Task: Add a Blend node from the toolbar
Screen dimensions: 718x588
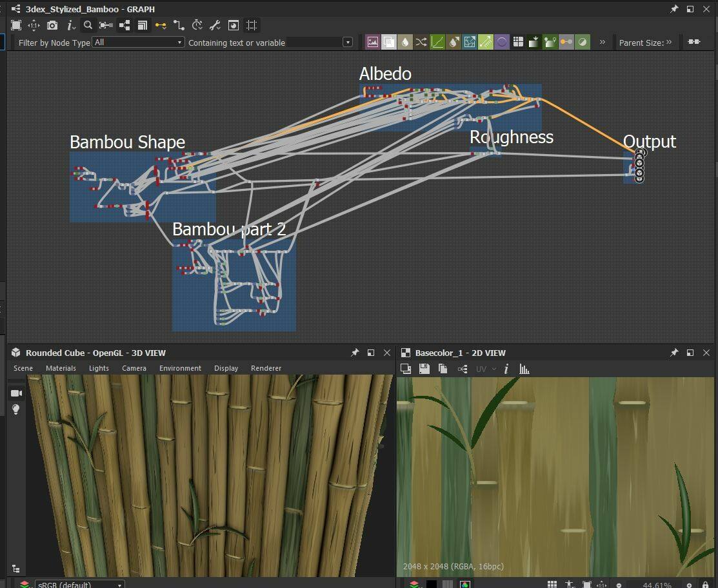Action: pos(389,42)
